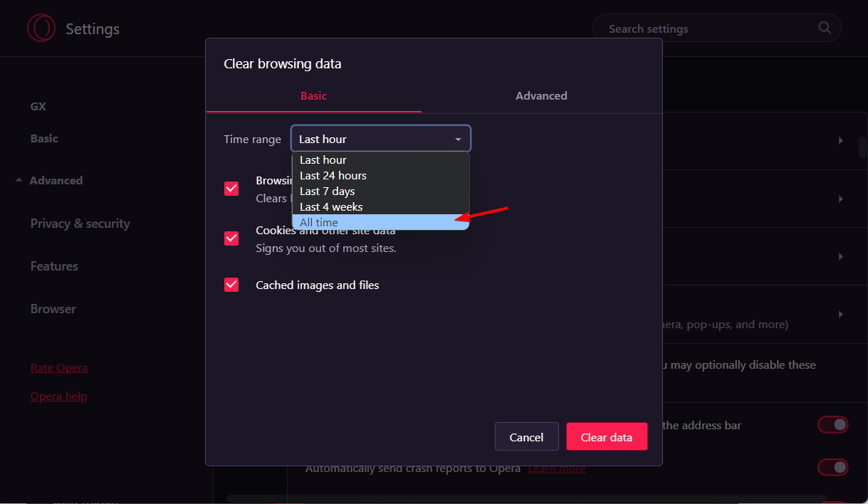The image size is (868, 504).
Task: Uncheck the Browsing history checkbox
Action: (x=231, y=189)
